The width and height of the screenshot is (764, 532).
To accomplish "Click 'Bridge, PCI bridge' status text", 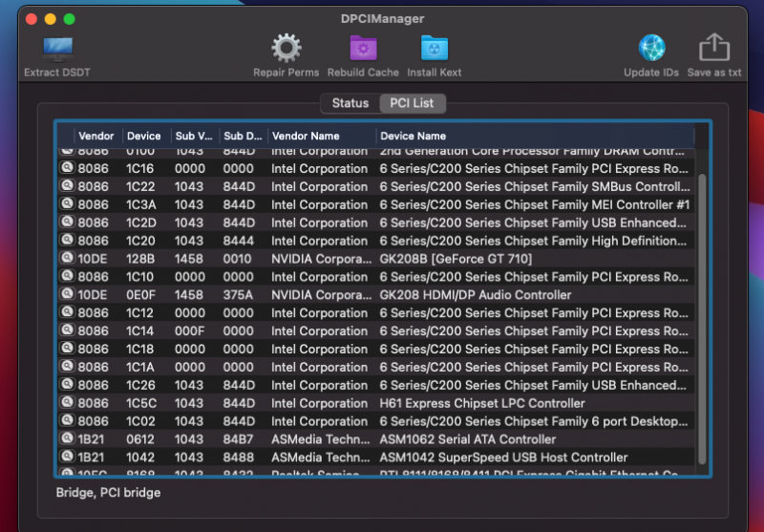I will pos(108,493).
